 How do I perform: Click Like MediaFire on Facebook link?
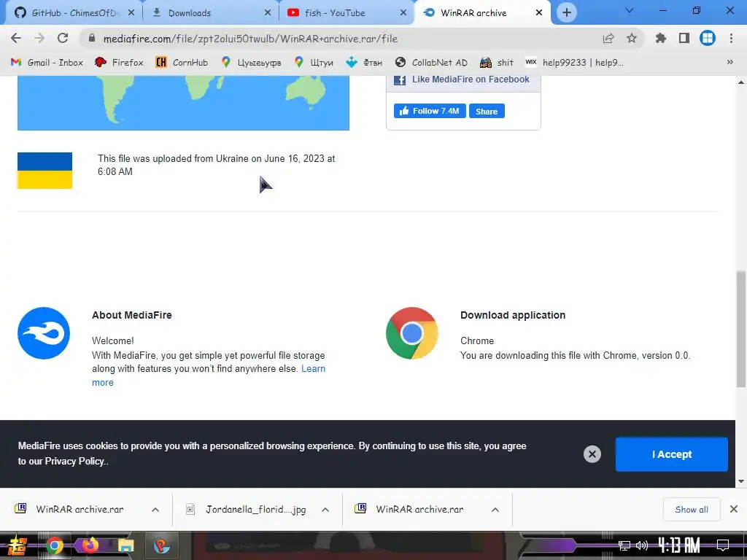(x=471, y=79)
